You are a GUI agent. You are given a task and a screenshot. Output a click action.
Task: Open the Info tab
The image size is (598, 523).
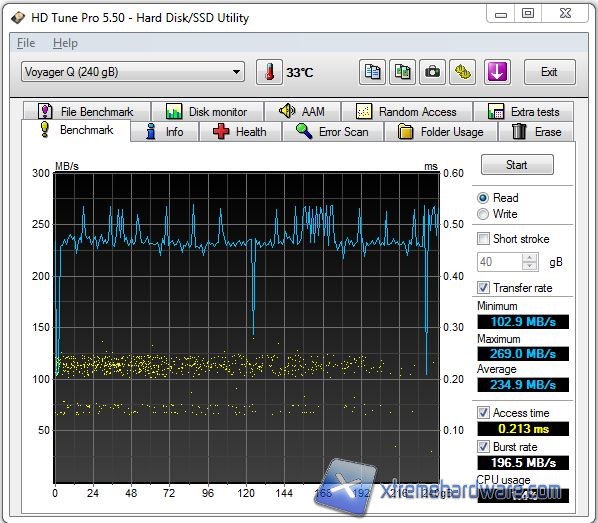click(165, 132)
